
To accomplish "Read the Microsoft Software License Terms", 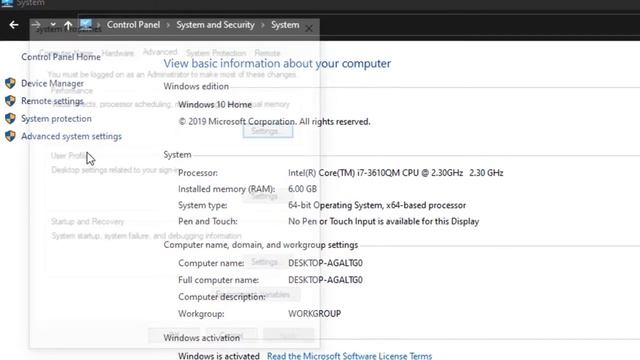I will pos(349,356).
